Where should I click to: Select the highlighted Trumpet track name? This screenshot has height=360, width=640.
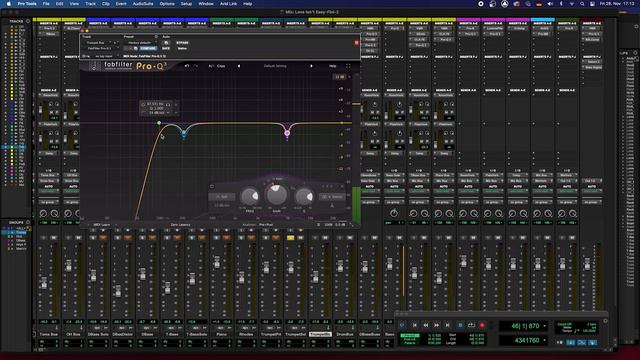(320, 334)
